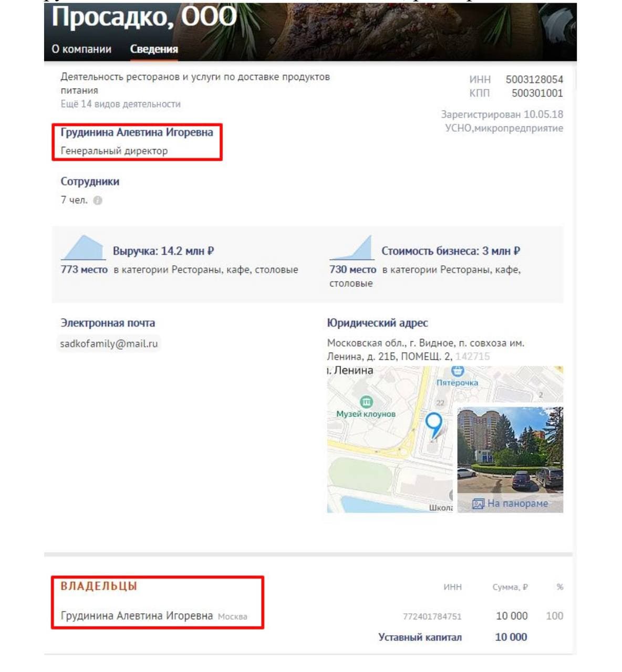Click the panorama icon beside "На панораме"
Viewport: 622px width, 672px height.
[x=478, y=504]
